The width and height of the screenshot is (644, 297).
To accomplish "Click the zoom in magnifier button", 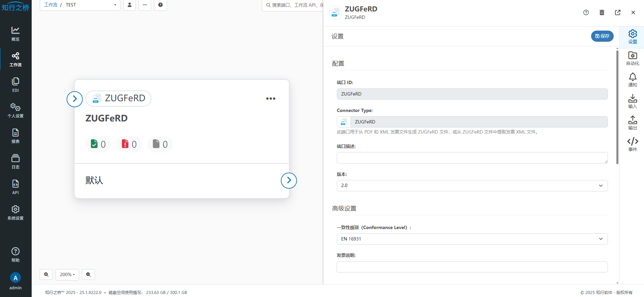I will coord(46,274).
